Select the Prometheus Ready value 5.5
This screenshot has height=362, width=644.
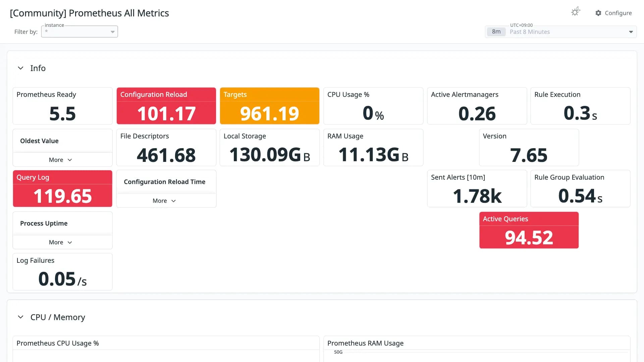[x=62, y=114]
